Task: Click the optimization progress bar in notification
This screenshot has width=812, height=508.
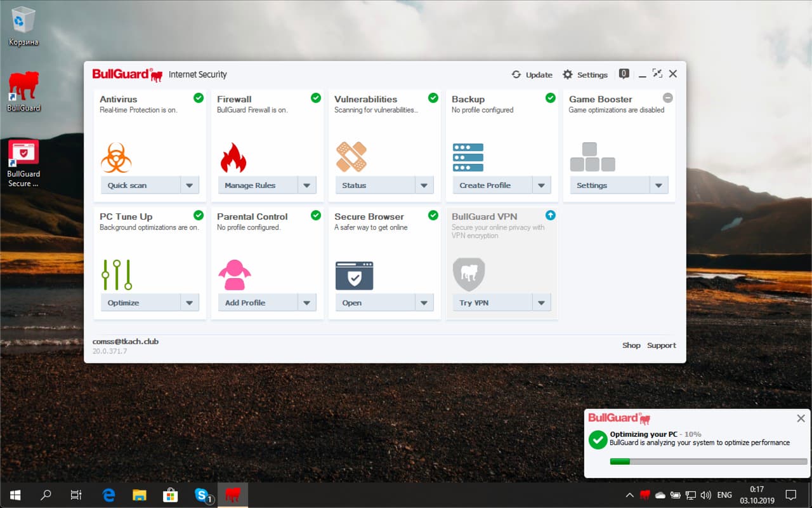Action: 709,462
